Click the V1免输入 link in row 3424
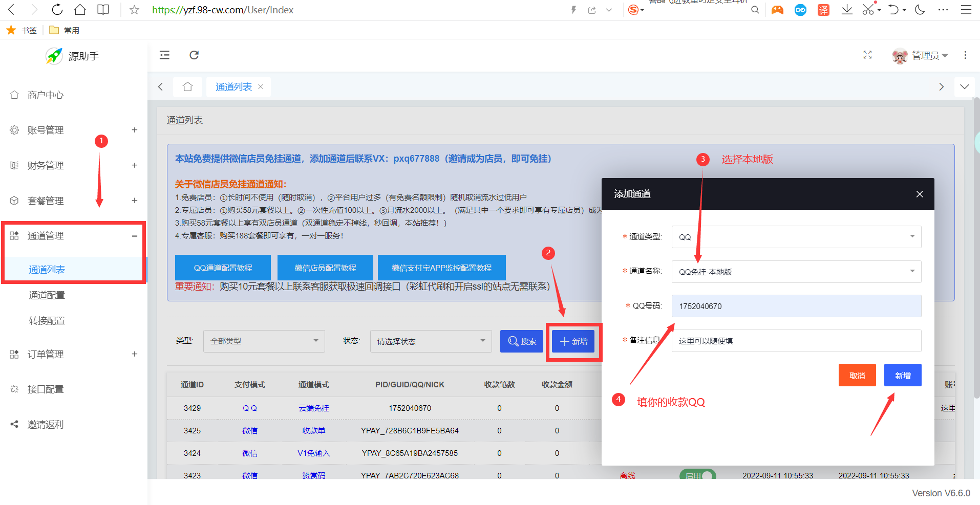The width and height of the screenshot is (980, 505). click(314, 453)
